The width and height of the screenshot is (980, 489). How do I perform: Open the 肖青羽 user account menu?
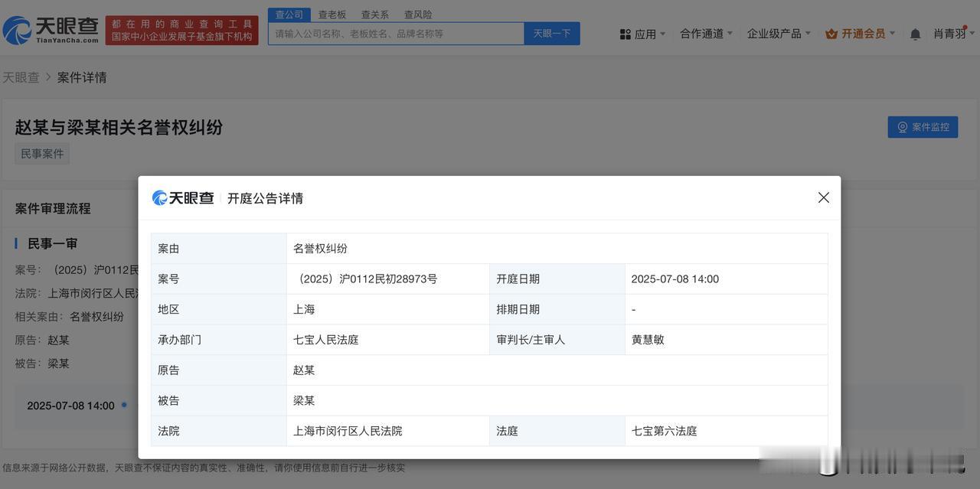click(x=954, y=34)
